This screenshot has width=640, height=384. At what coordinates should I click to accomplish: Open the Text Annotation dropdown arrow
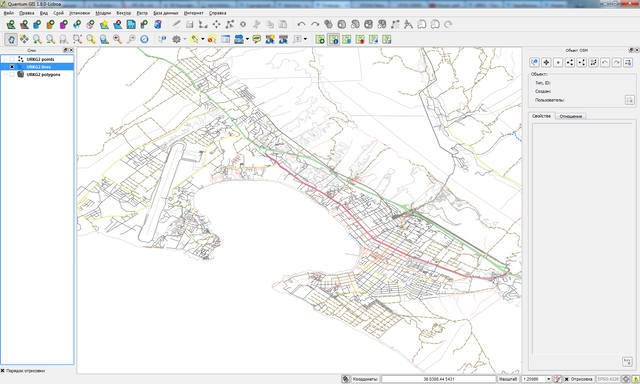tap(305, 39)
